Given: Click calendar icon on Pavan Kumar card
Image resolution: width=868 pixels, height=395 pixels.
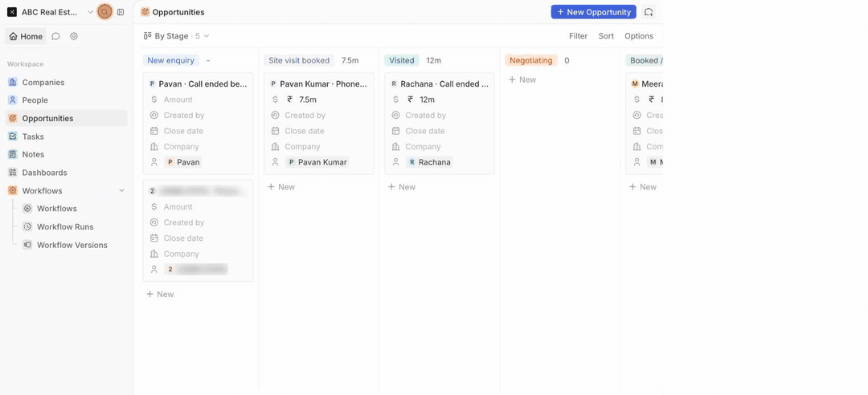Looking at the screenshot, I should (x=275, y=131).
